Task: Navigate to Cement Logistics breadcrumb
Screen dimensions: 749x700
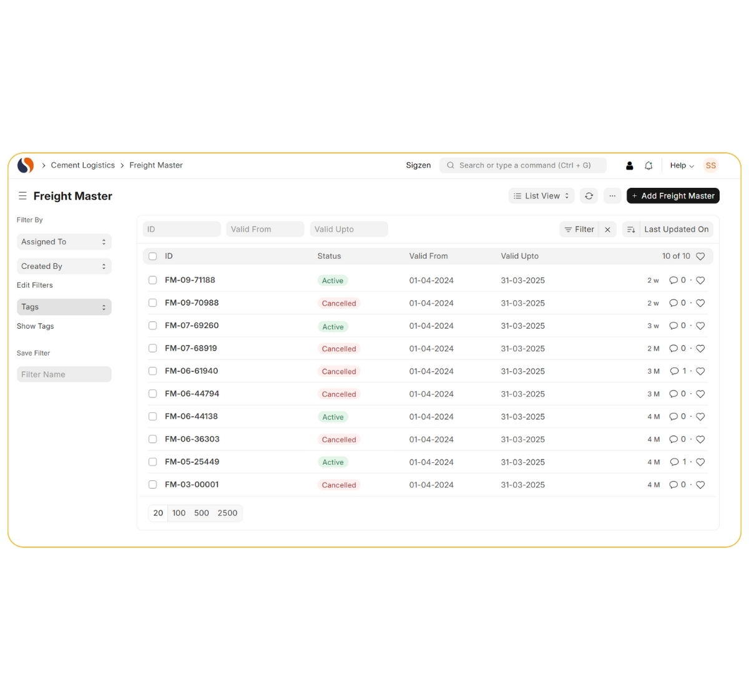Action: coord(82,165)
